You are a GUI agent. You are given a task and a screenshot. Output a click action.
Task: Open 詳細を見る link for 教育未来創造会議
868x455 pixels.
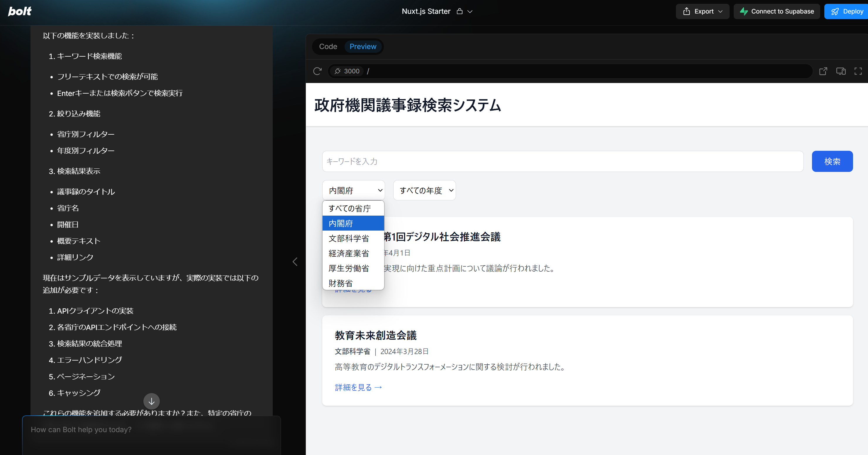(x=358, y=387)
